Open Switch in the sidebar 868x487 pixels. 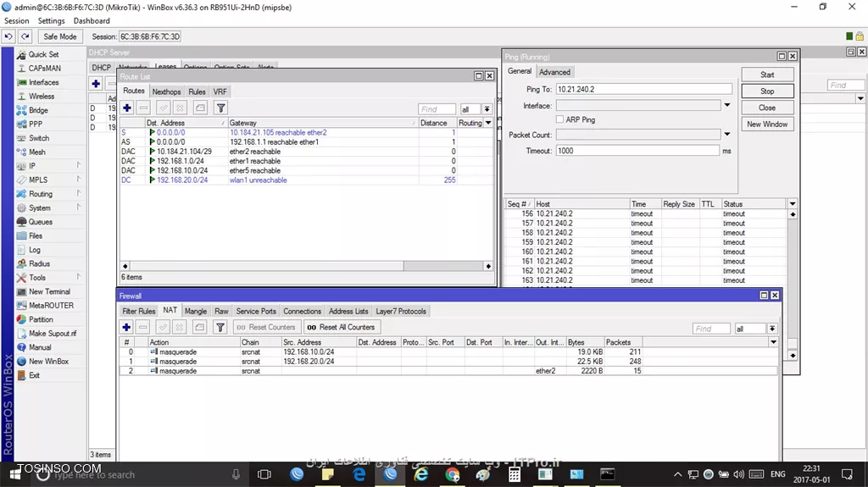39,138
